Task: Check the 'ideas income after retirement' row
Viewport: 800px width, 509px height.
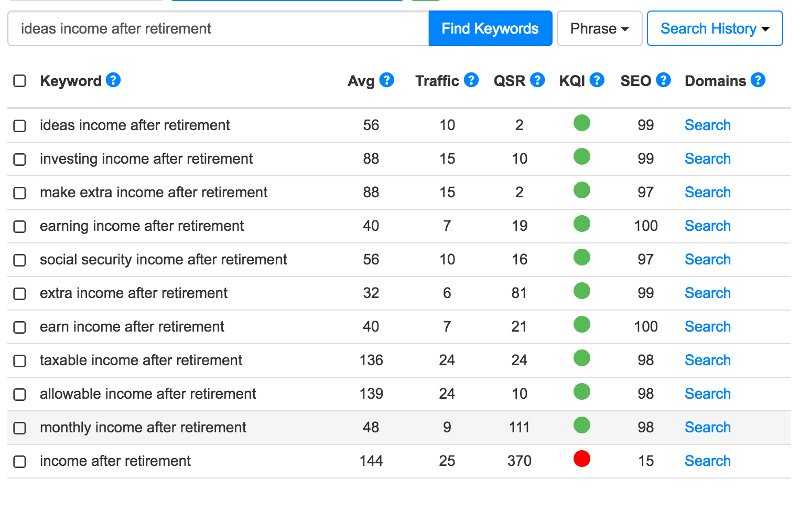Action: [x=19, y=125]
